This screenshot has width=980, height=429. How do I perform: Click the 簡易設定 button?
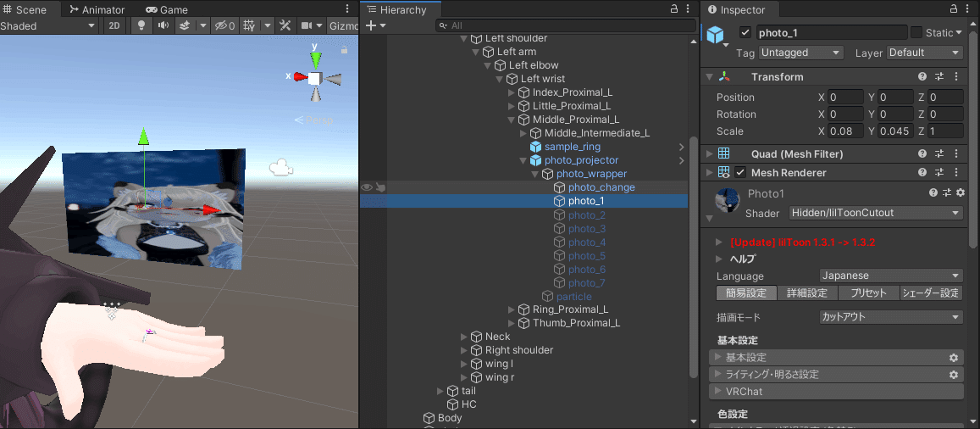point(746,292)
